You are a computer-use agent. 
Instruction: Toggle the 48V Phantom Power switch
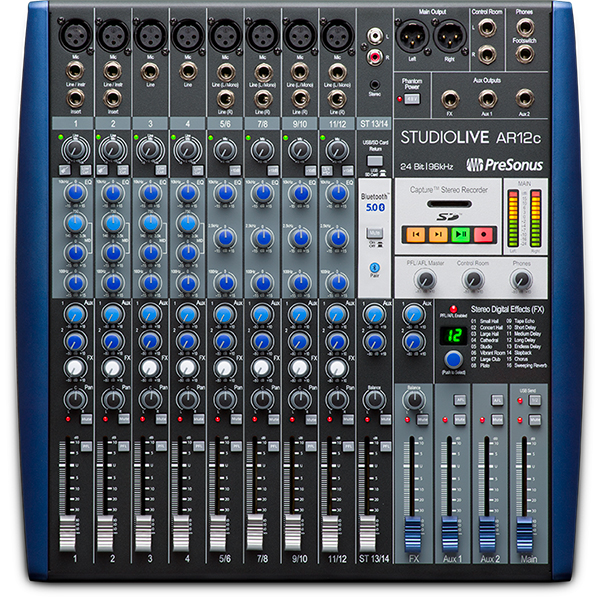(412, 99)
